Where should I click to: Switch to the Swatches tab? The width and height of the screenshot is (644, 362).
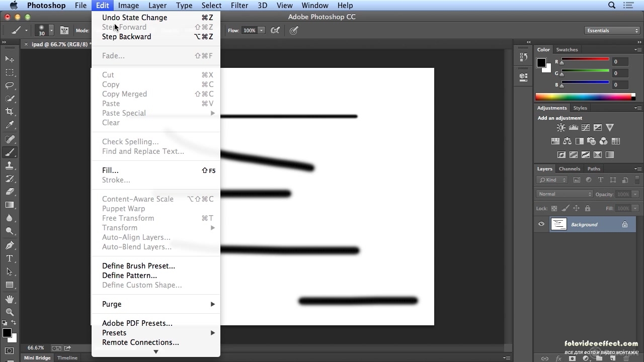(567, 50)
